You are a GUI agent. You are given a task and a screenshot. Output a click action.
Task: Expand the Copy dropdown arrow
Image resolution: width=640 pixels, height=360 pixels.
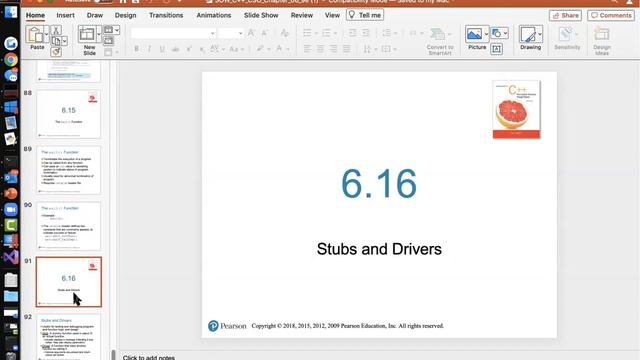64,41
